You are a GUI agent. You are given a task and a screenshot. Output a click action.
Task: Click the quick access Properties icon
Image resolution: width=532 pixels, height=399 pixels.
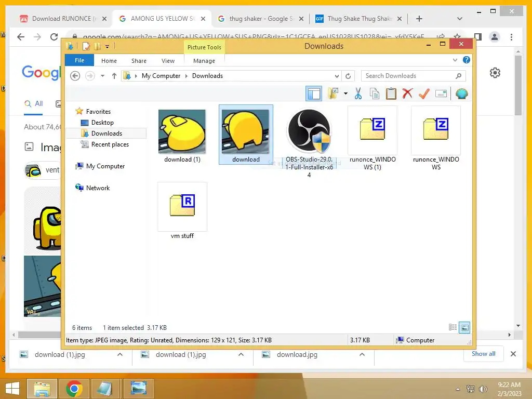pos(86,46)
